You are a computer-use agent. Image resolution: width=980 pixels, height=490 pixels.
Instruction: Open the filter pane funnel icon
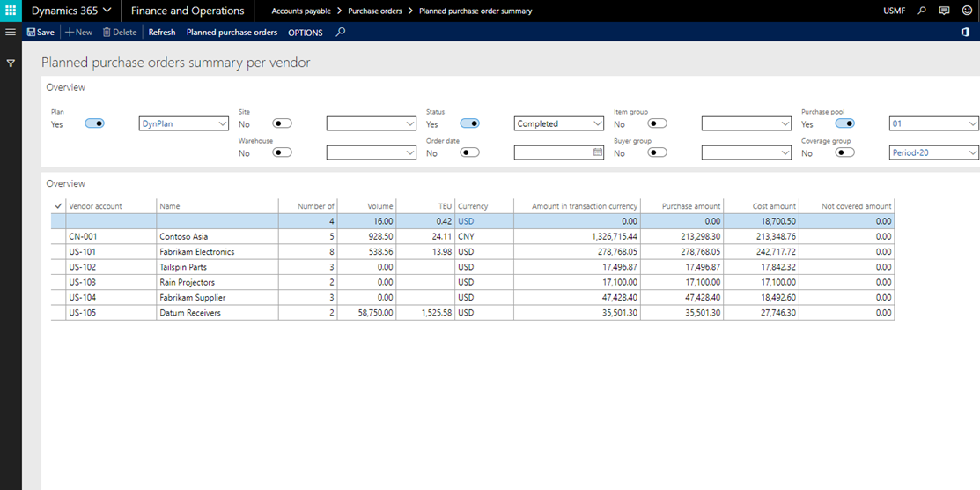[x=11, y=63]
